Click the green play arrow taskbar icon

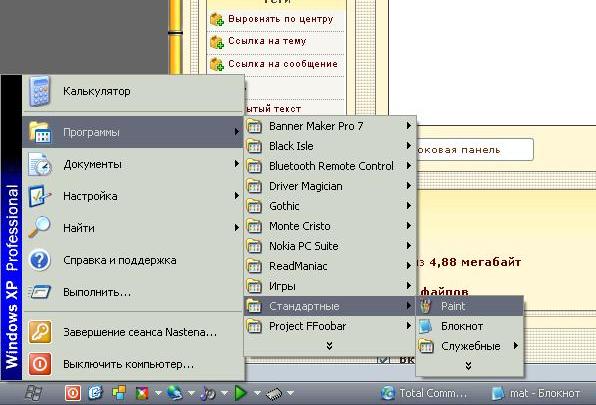point(241,393)
